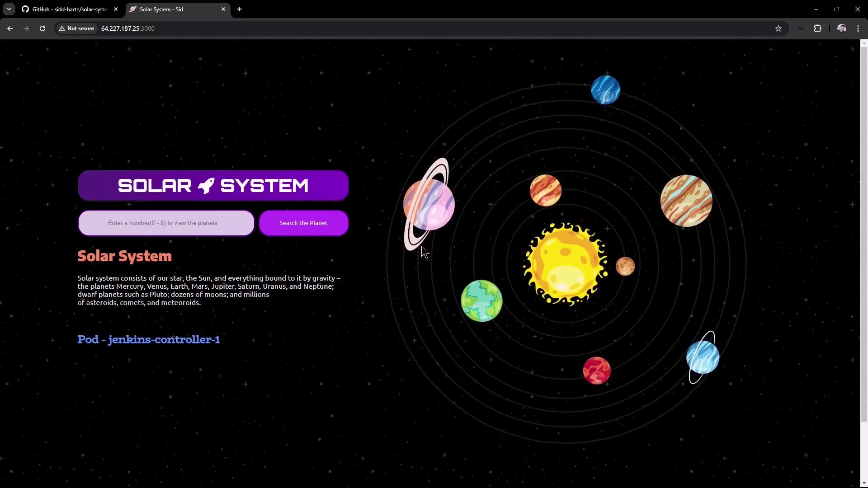Open a new browser tab
This screenshot has height=488, width=868.
tap(240, 9)
